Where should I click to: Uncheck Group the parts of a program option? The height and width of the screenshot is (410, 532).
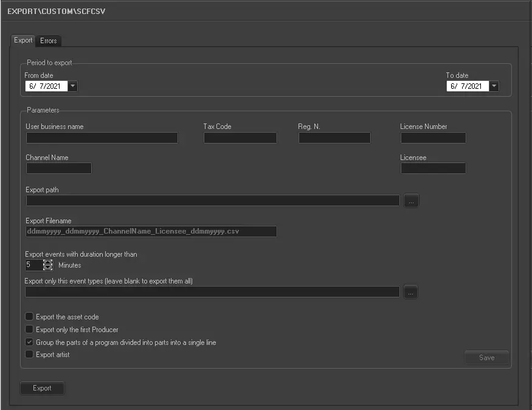click(29, 342)
